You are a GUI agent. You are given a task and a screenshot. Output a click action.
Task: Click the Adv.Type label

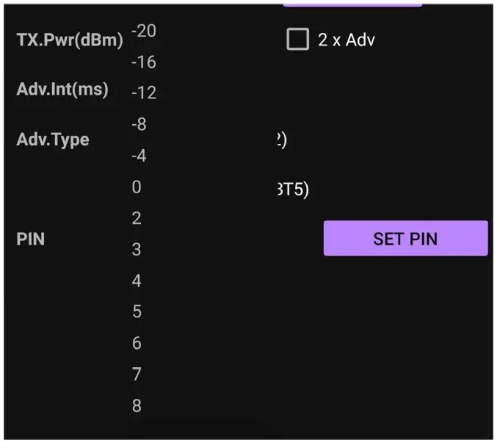click(x=53, y=140)
